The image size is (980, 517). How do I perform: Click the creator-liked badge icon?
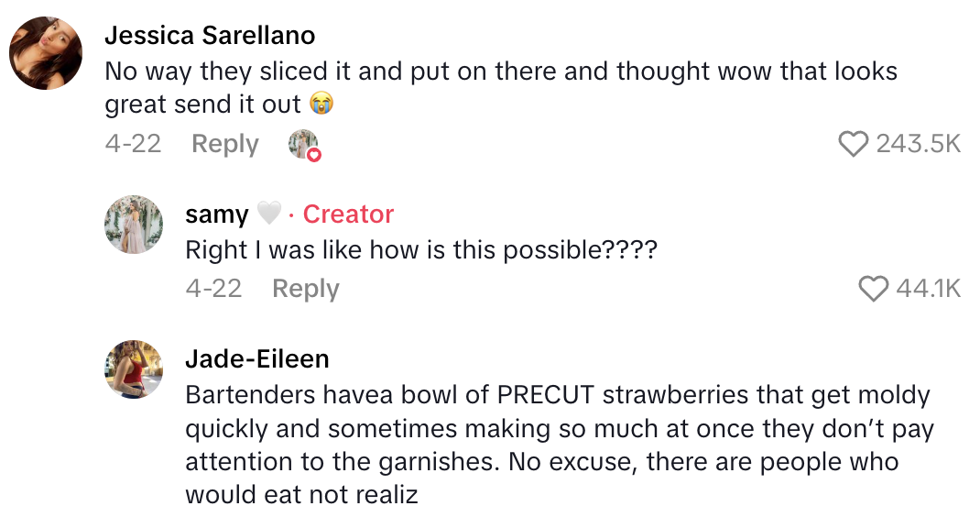pyautogui.click(x=303, y=145)
